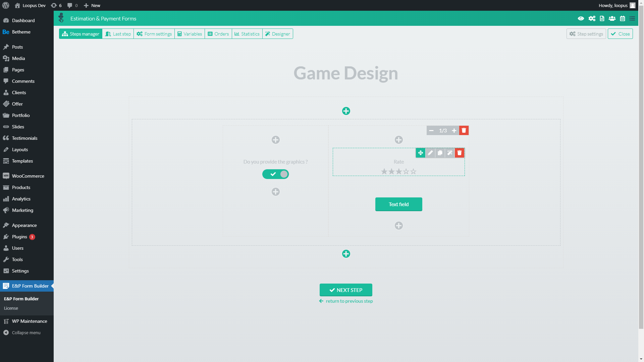Toggle the graphics provided switch
This screenshot has width=644, height=362.
point(275,174)
